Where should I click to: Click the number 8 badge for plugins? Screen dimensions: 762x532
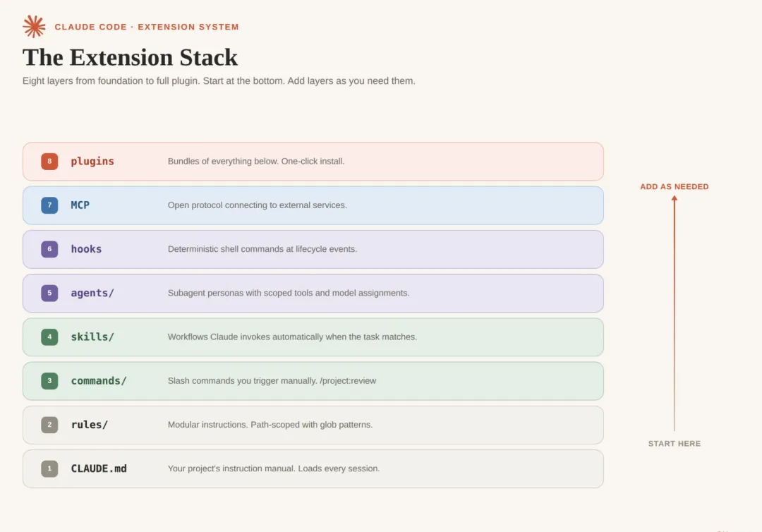click(49, 162)
